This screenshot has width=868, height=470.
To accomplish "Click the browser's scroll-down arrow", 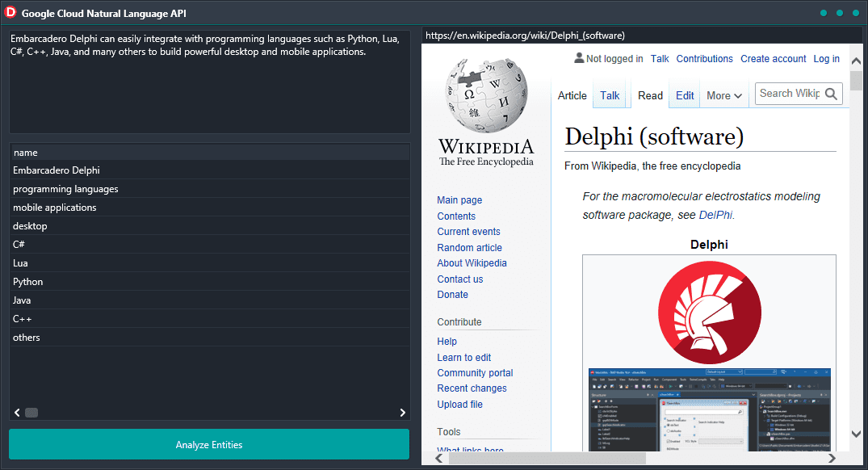I will point(856,434).
